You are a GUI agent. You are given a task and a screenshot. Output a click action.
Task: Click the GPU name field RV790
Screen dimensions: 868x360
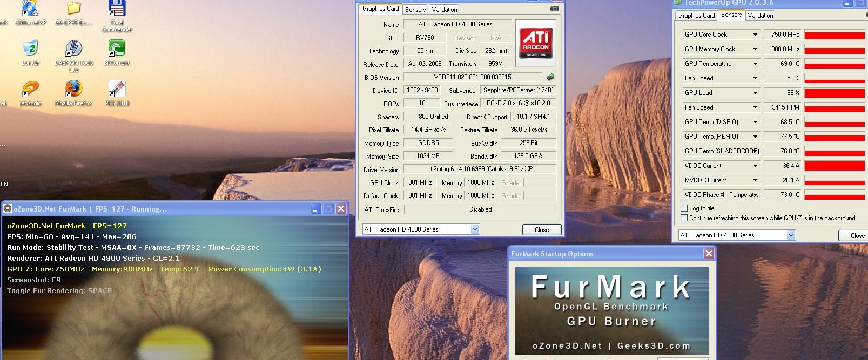click(425, 38)
